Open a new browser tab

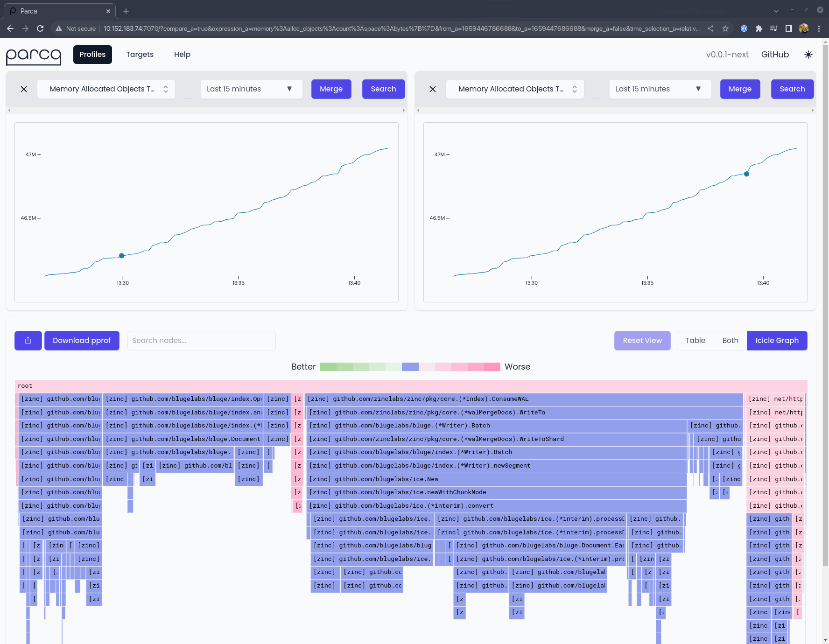(126, 11)
